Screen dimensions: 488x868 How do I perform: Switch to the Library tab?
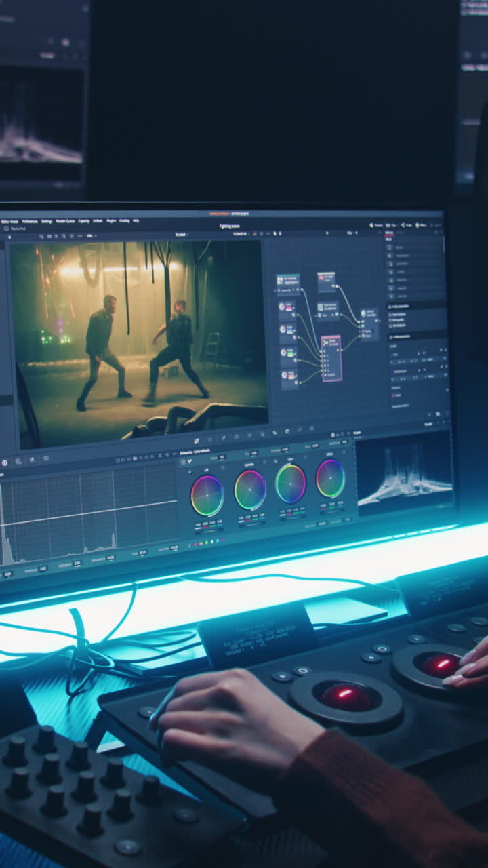(390, 233)
